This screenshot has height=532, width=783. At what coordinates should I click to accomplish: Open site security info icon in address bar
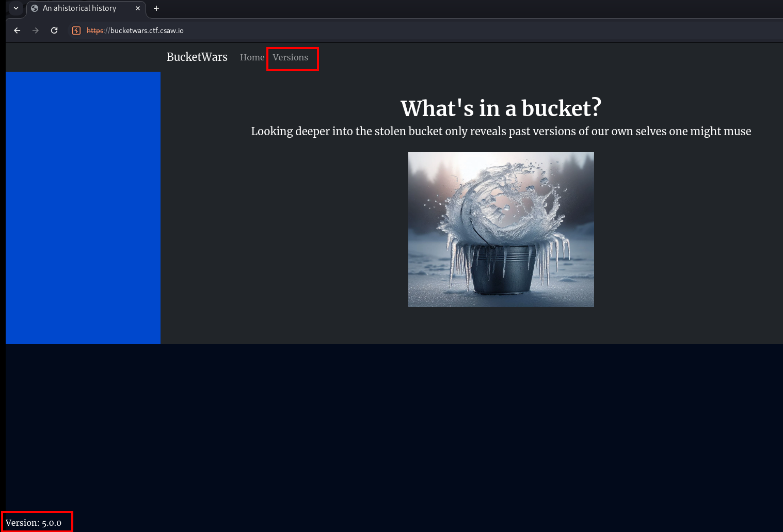[x=76, y=30]
